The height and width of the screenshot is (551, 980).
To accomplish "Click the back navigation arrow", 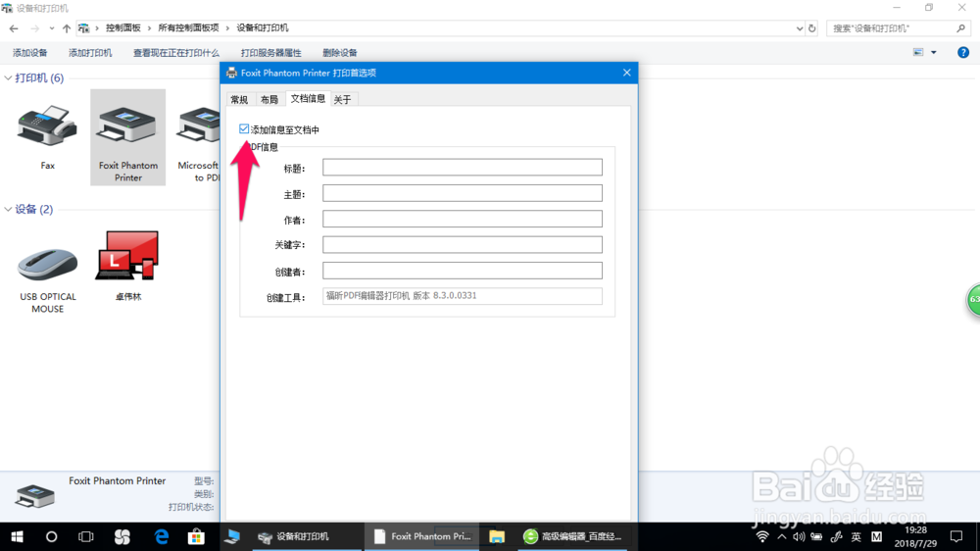I will click(14, 28).
